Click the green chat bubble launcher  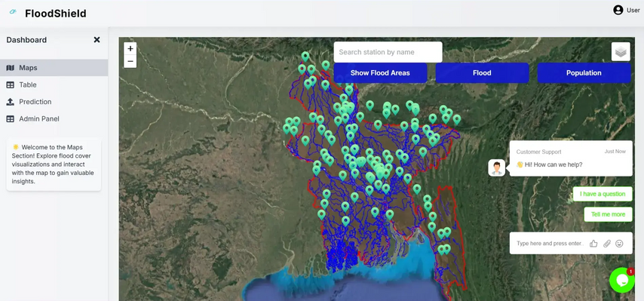622,280
